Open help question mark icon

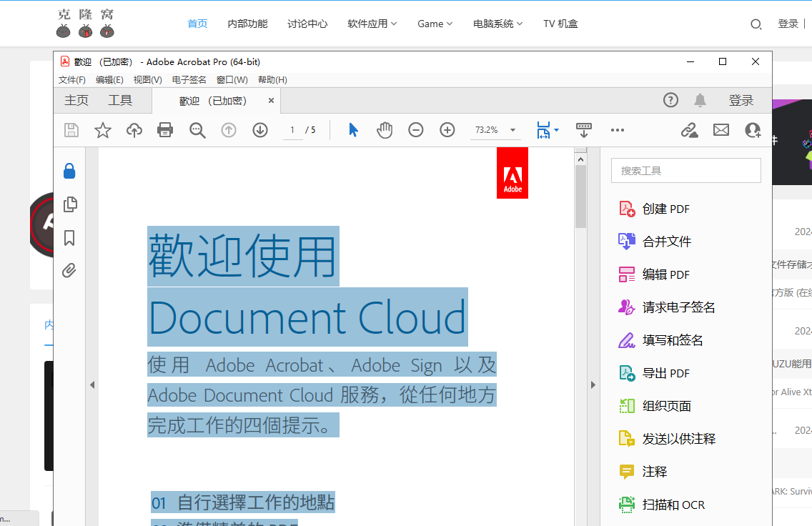[x=670, y=100]
